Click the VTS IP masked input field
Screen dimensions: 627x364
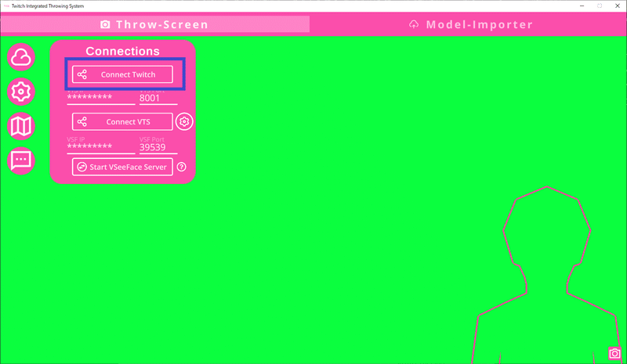101,99
